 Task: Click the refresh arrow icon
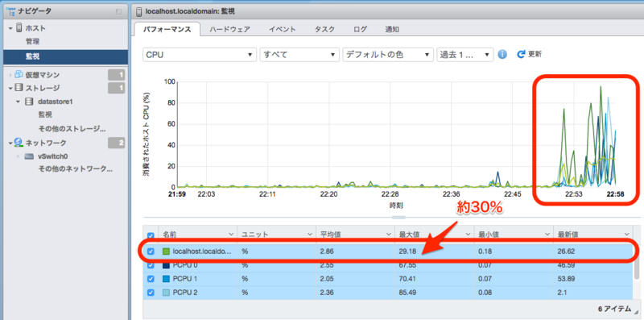(x=521, y=54)
